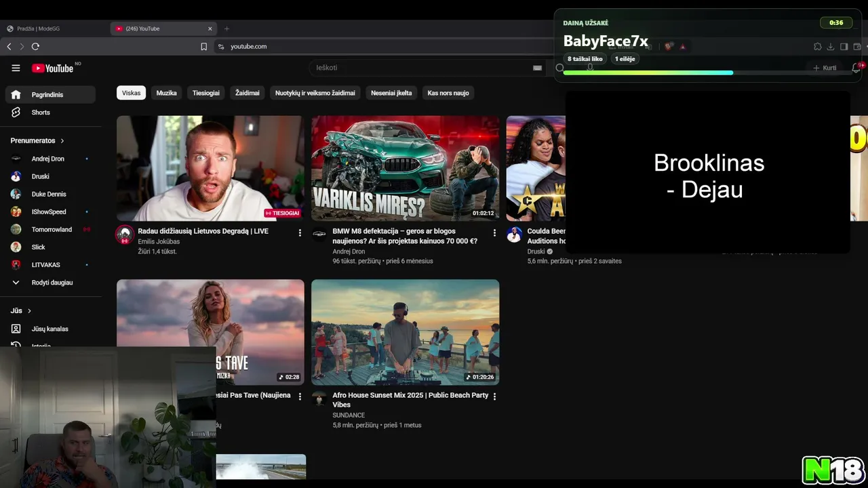Select the Neseniai įkelta filter chip
The height and width of the screenshot is (488, 868).
tap(391, 93)
